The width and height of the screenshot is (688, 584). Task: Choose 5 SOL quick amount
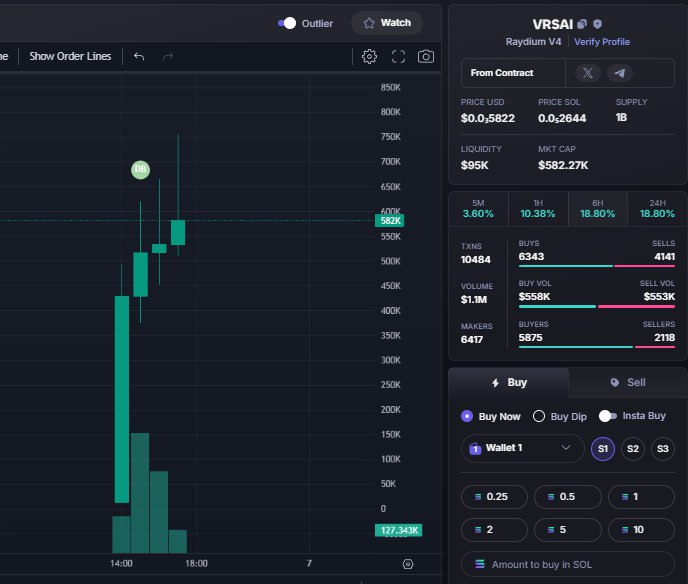point(568,530)
